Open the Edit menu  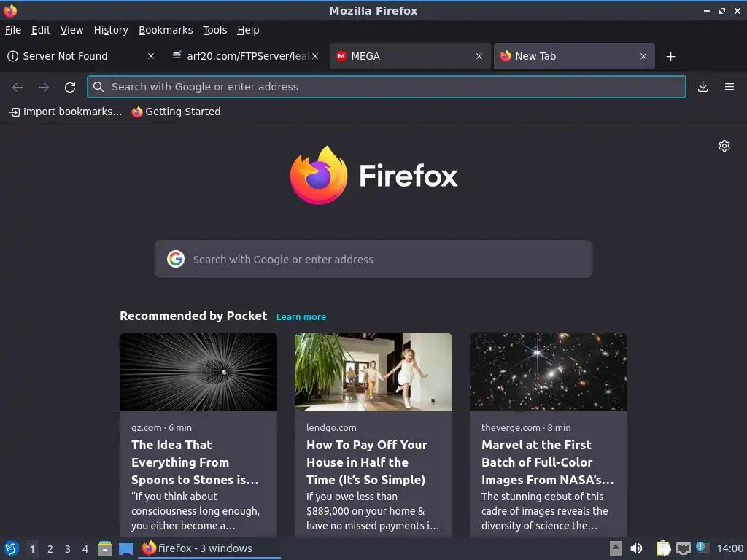(41, 30)
